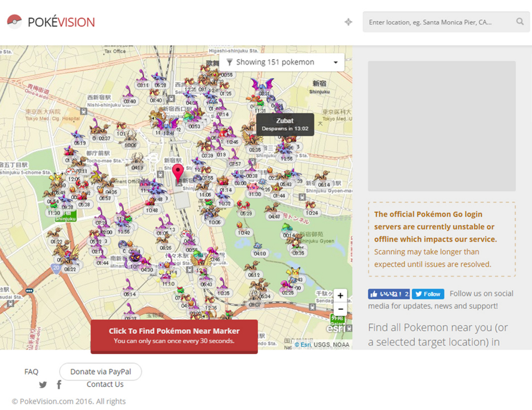
Task: Select the Ekans marker with 03:40 timer
Action: click(129, 95)
